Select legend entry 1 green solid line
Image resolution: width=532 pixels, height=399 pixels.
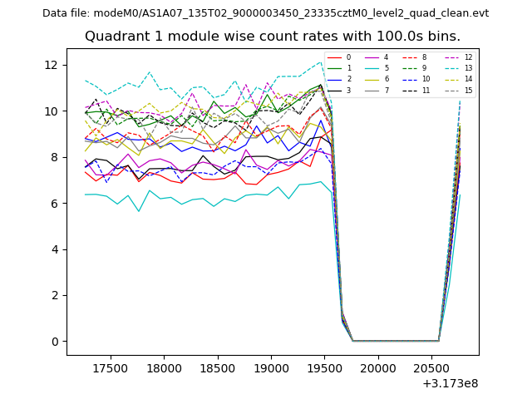[x=338, y=68]
